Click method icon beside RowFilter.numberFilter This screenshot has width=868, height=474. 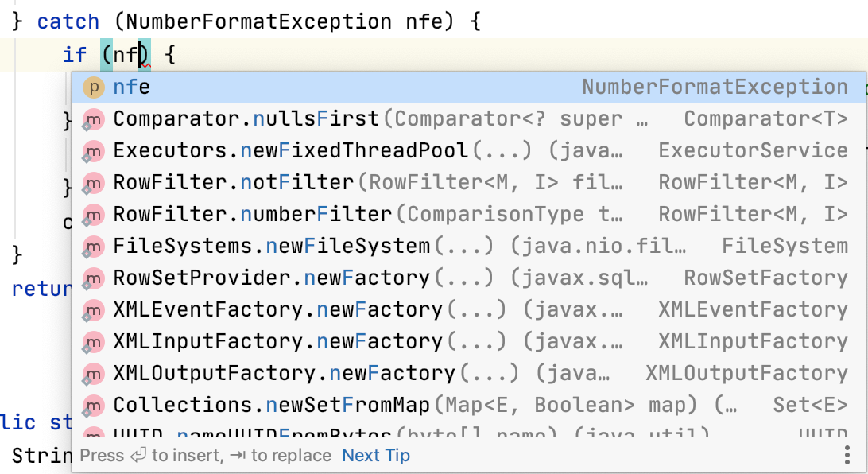pos(94,215)
